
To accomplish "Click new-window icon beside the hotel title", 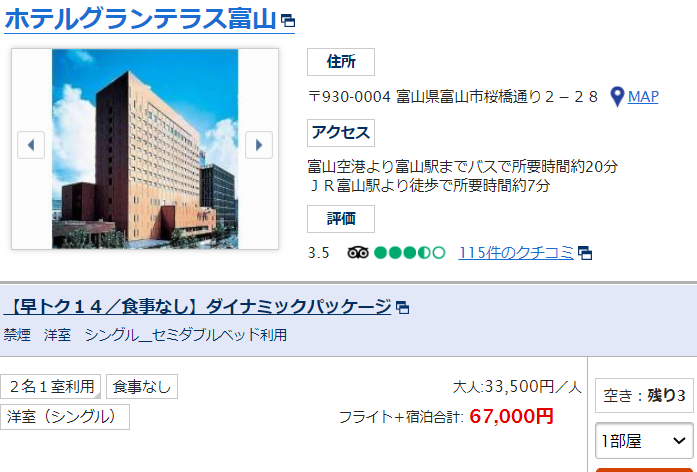I will pos(288,20).
